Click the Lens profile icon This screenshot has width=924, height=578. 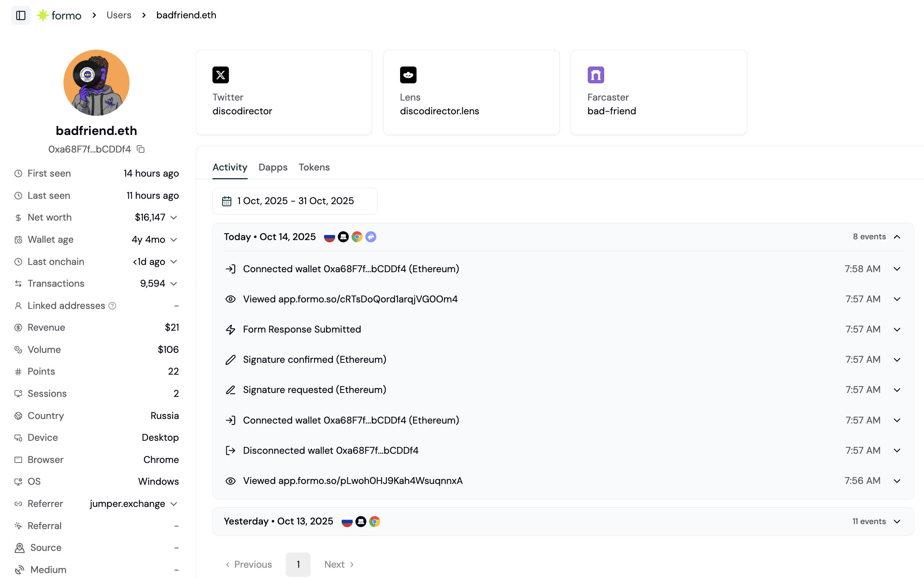click(x=408, y=75)
